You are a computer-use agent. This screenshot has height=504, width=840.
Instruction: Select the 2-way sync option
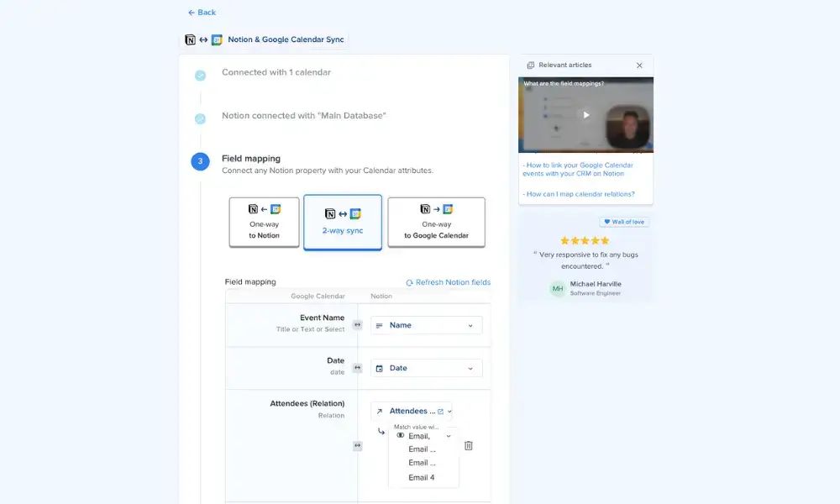coord(343,223)
